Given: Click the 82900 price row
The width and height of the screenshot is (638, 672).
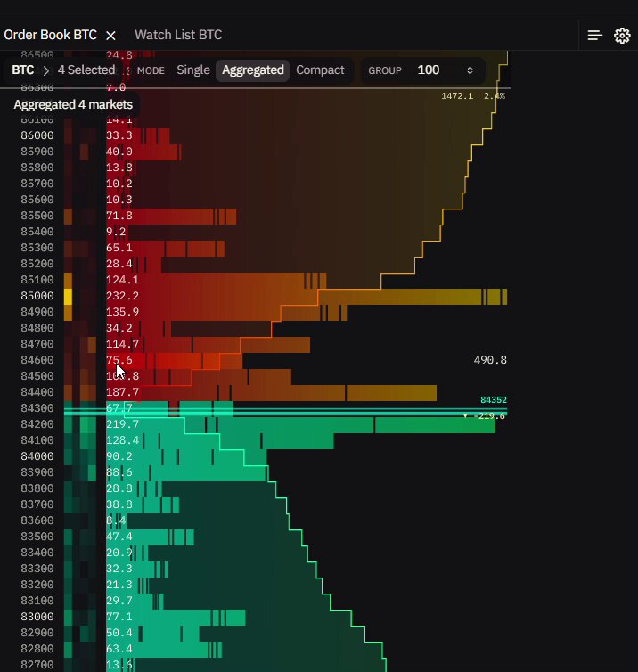Looking at the screenshot, I should coord(37,633).
